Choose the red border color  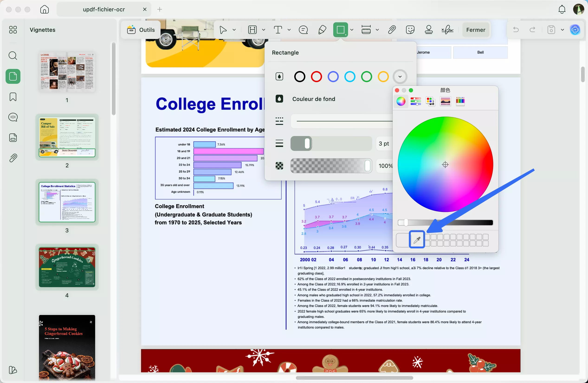click(x=316, y=77)
